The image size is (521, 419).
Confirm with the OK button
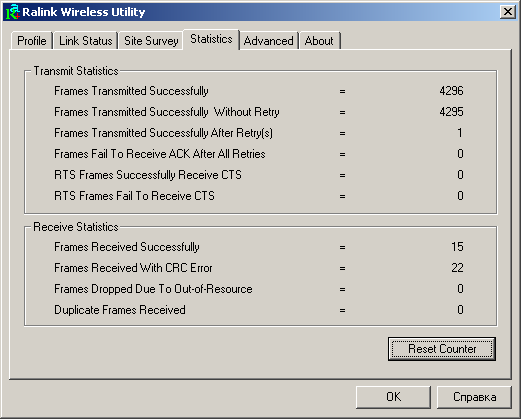(x=393, y=397)
